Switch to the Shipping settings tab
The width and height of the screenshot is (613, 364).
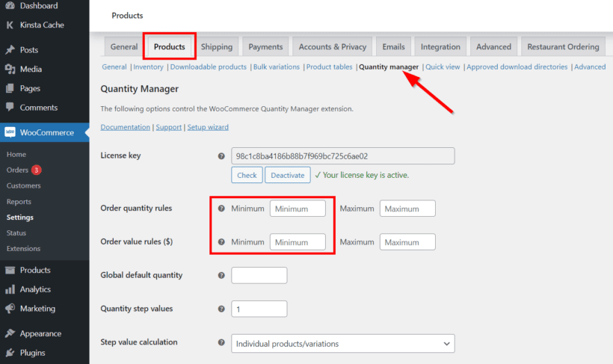click(216, 46)
